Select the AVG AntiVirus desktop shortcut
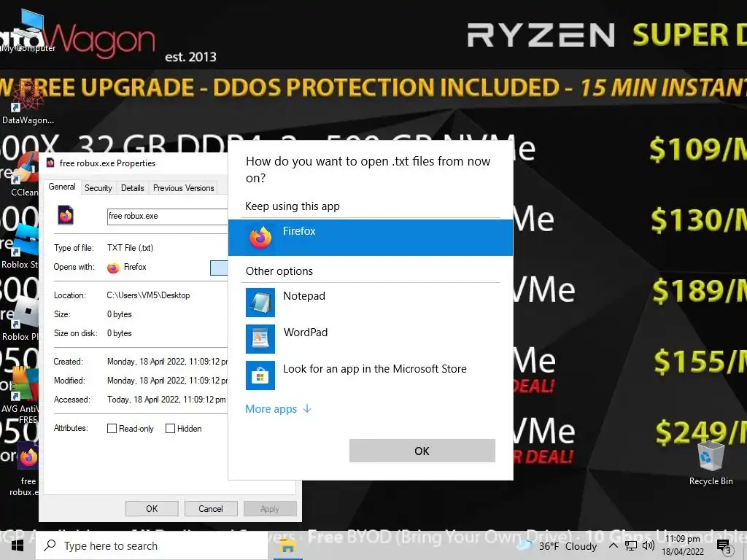This screenshot has width=747, height=560. 20,393
